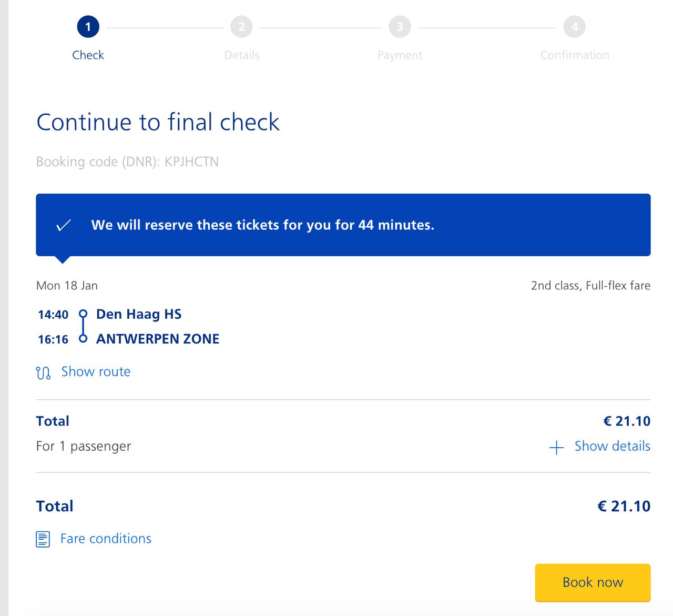Image resolution: width=673 pixels, height=616 pixels.
Task: Click the step 4 circle icon
Action: click(574, 27)
